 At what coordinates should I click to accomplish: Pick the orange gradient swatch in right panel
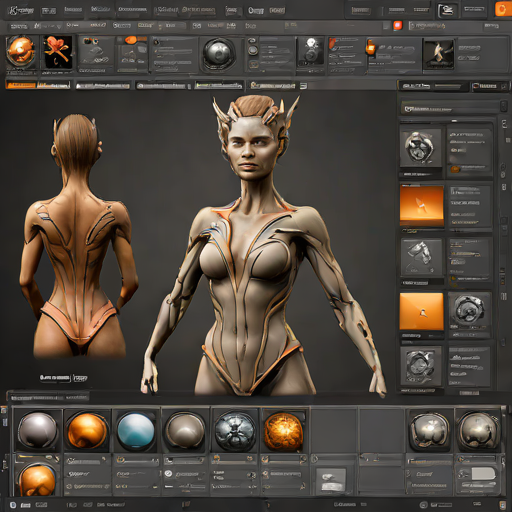[422, 206]
